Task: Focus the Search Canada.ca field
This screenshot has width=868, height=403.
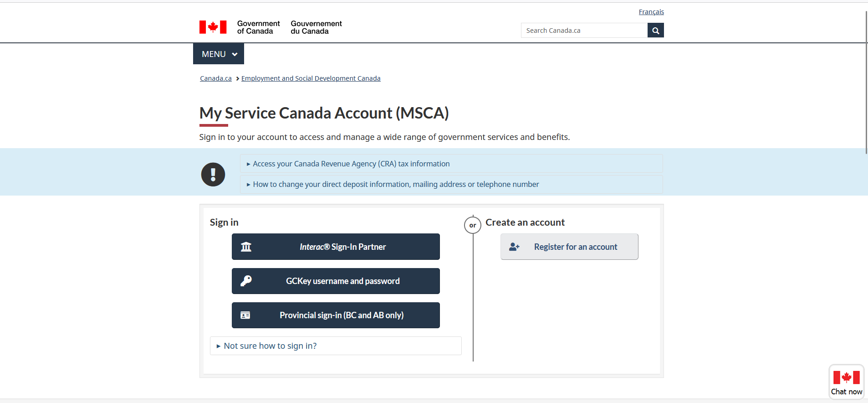Action: point(584,31)
